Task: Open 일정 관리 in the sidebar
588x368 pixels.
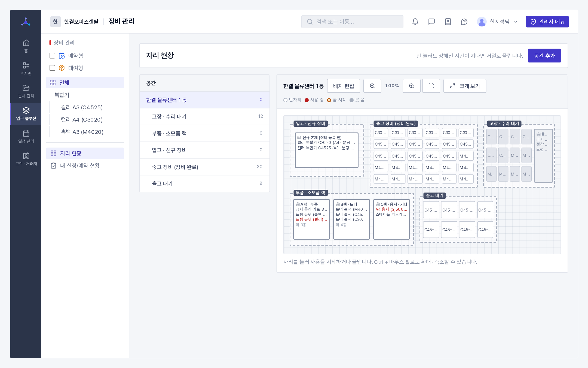Action: click(x=26, y=137)
